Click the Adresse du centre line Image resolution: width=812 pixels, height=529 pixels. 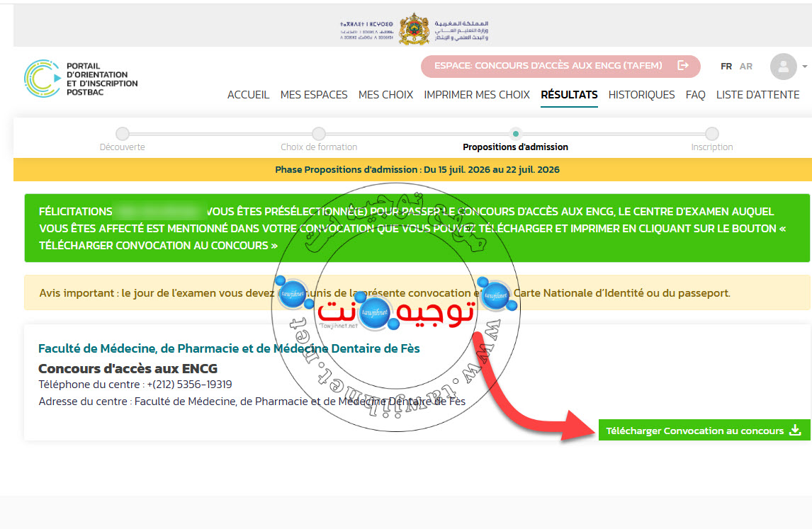(x=252, y=402)
